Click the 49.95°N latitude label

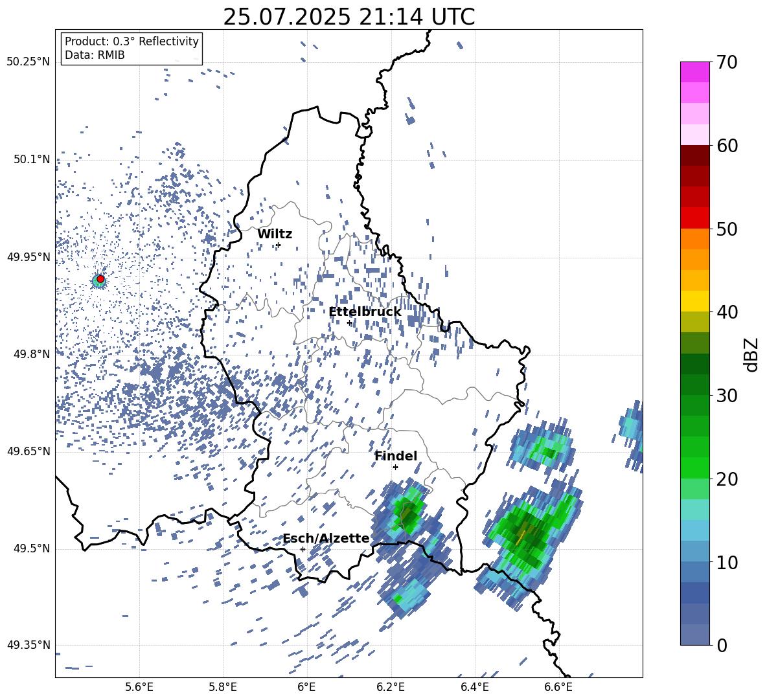(29, 257)
